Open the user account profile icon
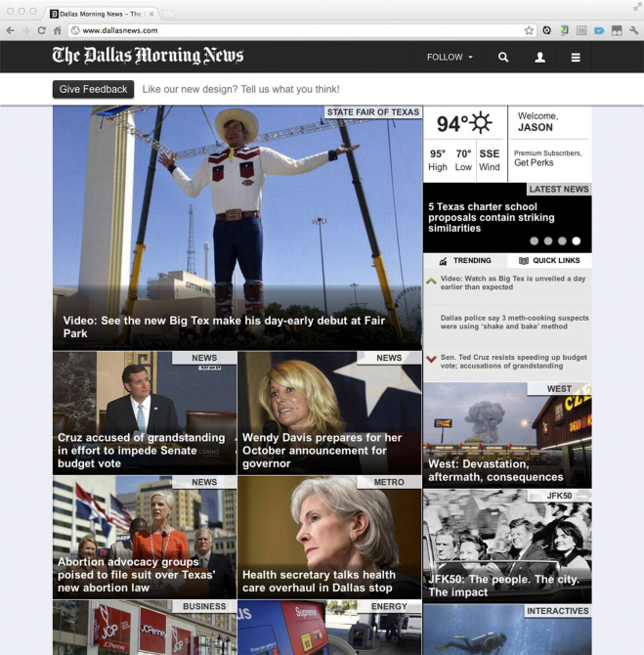The width and height of the screenshot is (644, 655). click(x=539, y=58)
